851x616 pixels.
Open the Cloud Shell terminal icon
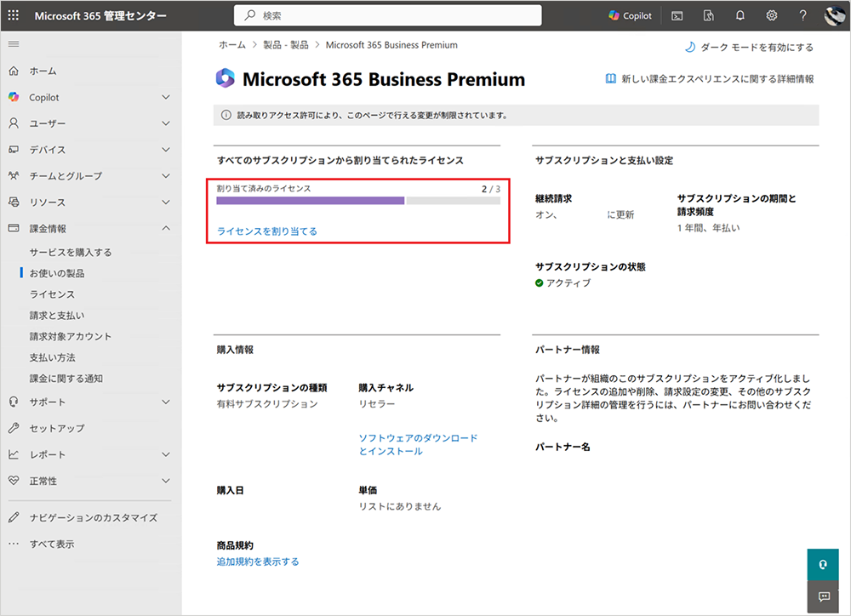click(x=677, y=15)
